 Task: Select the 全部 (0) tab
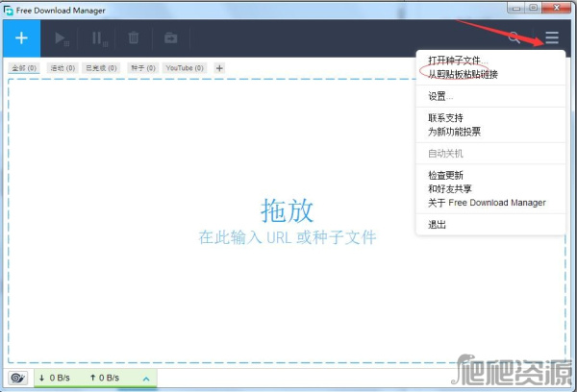click(24, 68)
